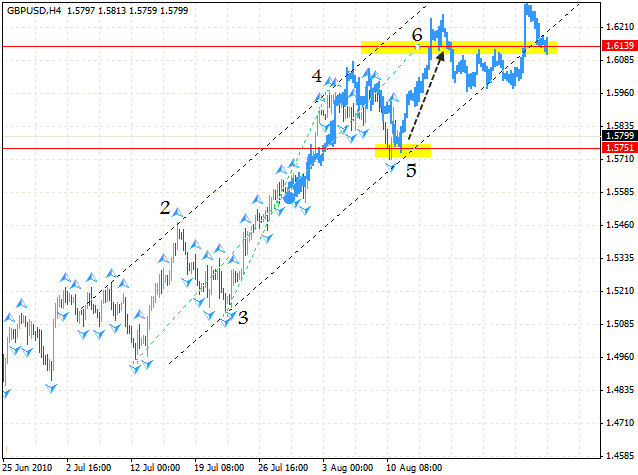
Task: Click the 1.5210 price axis value
Action: point(620,291)
